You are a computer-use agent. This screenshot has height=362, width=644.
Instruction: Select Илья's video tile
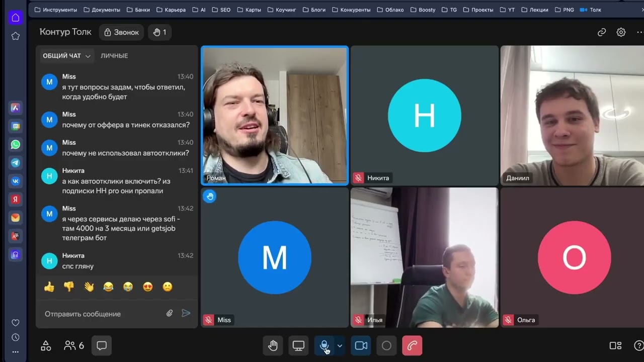coord(424,257)
